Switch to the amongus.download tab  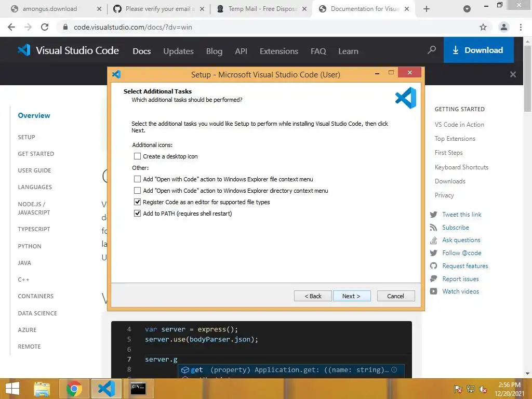(49, 9)
